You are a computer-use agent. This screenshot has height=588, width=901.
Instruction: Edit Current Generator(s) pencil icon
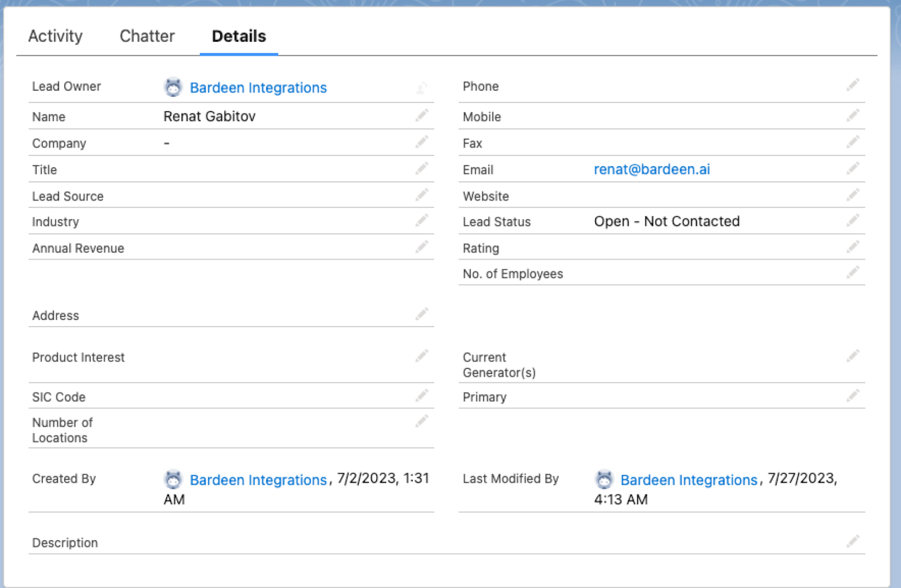(x=853, y=356)
